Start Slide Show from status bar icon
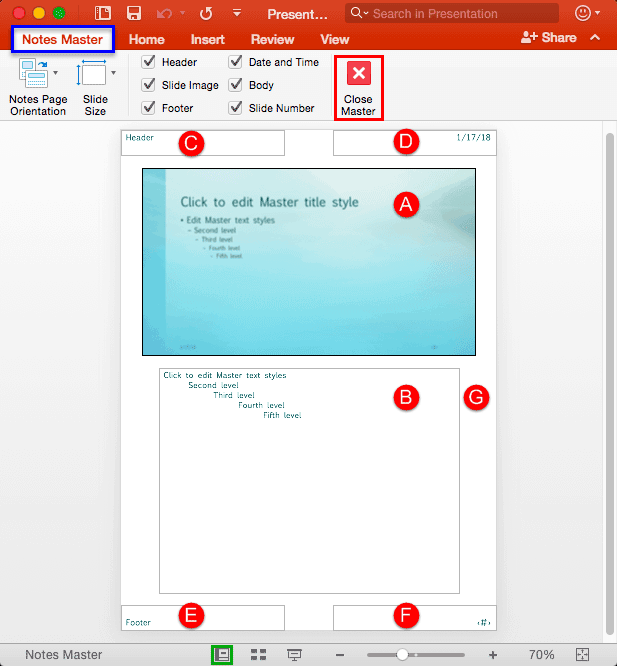The image size is (617, 666). click(294, 654)
